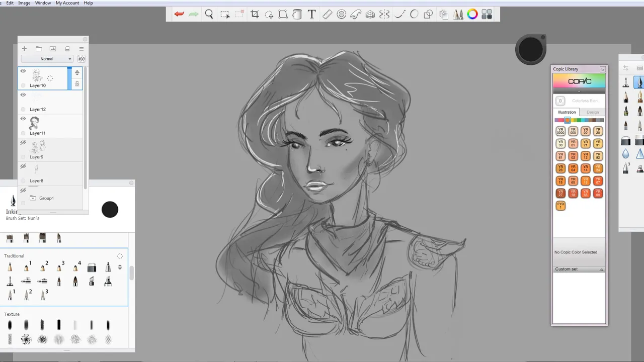Viewport: 644px width, 362px height.
Task: Select the Colorless Blender swatch
Action: coord(560,101)
